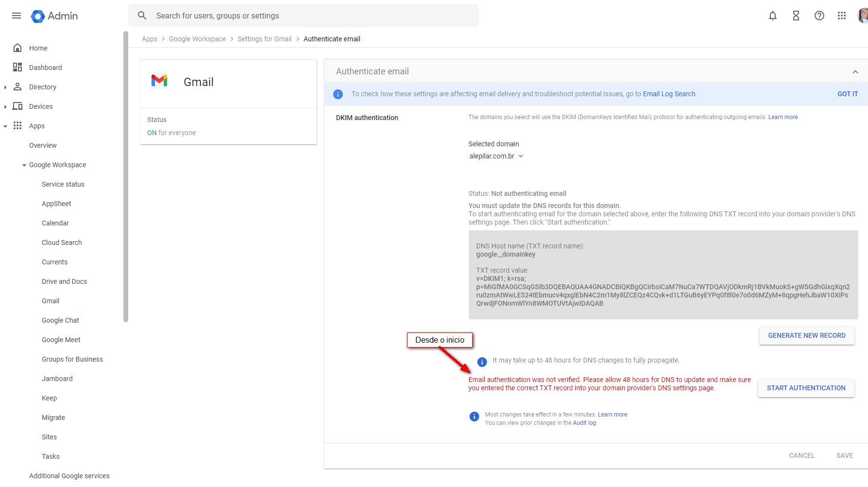Dismiss the info banner with GOT IT
Viewport: 868px width, 487px height.
[x=848, y=94]
